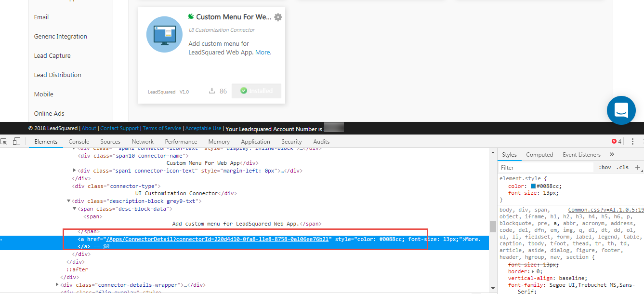The image size is (644, 294).
Task: Open the Common.css source link
Action: pyautogui.click(x=606, y=210)
